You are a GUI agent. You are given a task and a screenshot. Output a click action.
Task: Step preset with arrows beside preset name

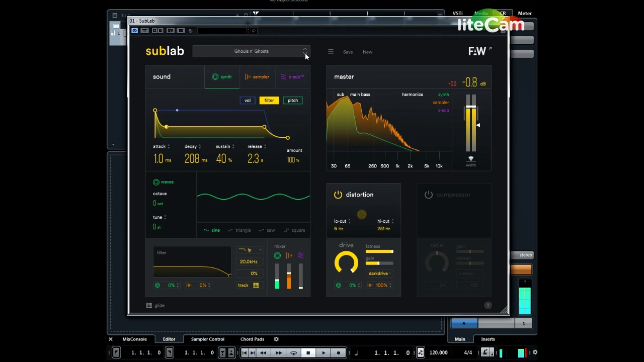[x=305, y=51]
